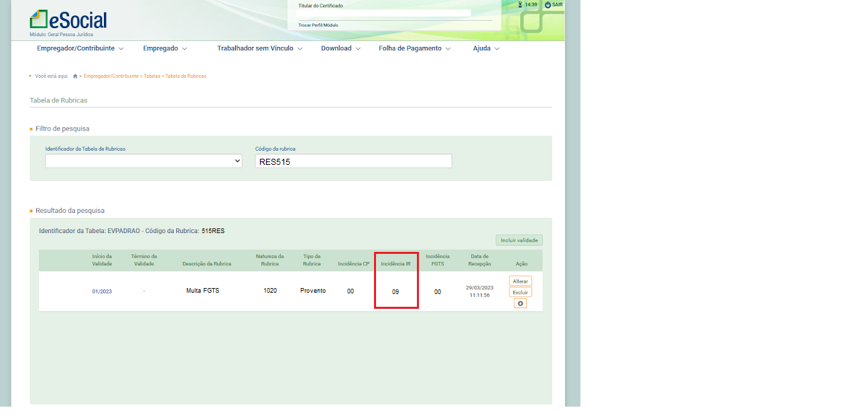868x418 pixels.
Task: Click the eSocial logo
Action: point(68,19)
